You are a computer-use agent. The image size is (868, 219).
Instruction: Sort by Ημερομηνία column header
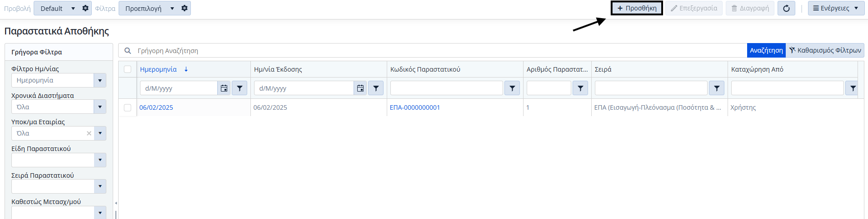coord(158,69)
